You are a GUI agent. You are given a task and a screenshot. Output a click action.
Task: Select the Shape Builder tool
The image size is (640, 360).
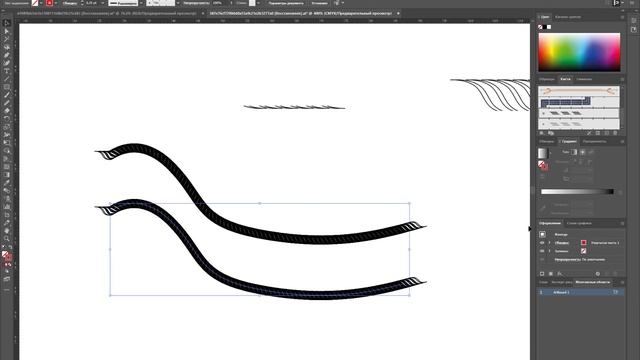click(7, 151)
